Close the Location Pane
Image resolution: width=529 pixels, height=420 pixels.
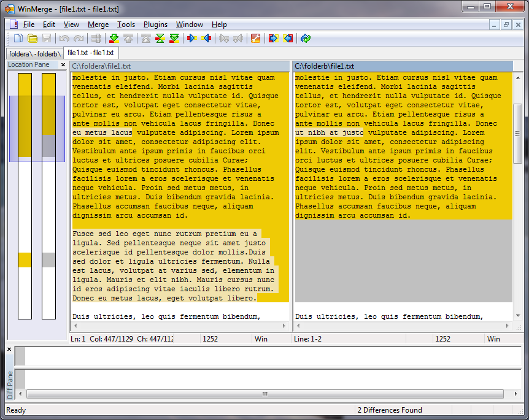click(x=63, y=65)
